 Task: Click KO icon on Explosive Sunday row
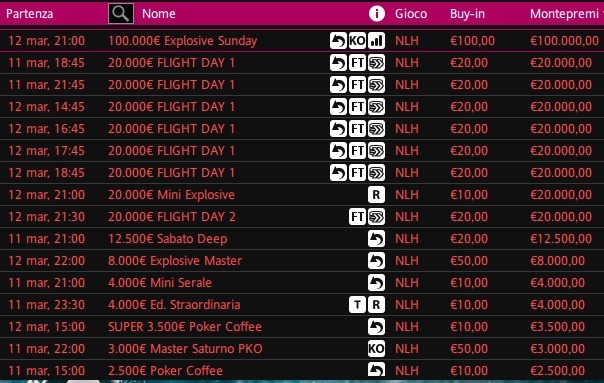pyautogui.click(x=357, y=41)
